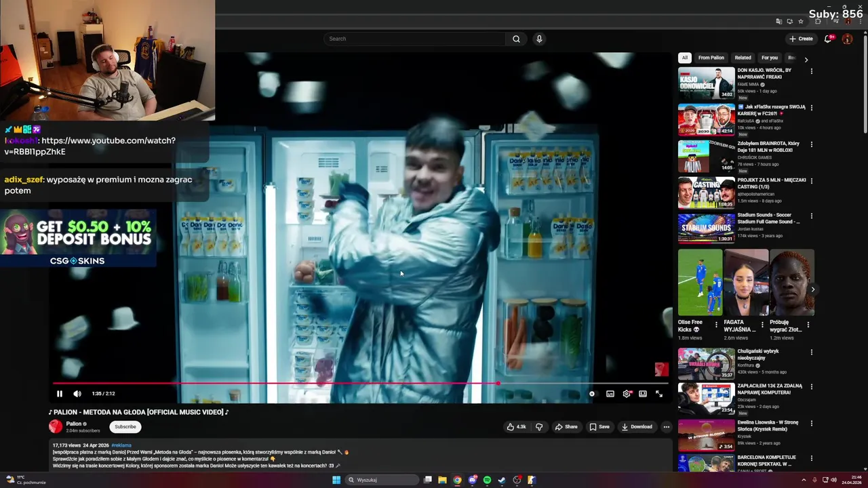868x488 pixels.
Task: Bookmark the page with the star icon
Action: (x=801, y=21)
